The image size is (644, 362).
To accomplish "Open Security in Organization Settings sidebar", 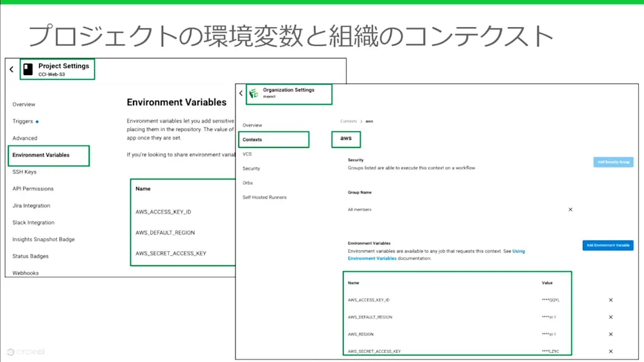I will [x=251, y=169].
